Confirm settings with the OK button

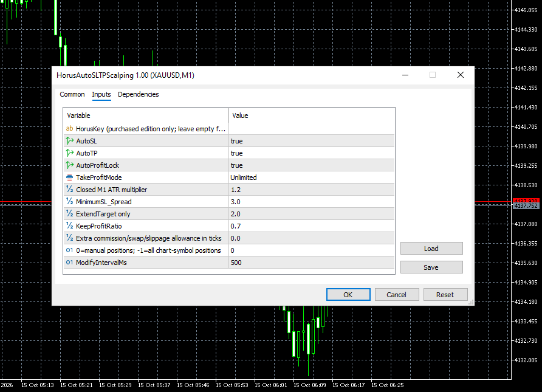pyautogui.click(x=348, y=295)
